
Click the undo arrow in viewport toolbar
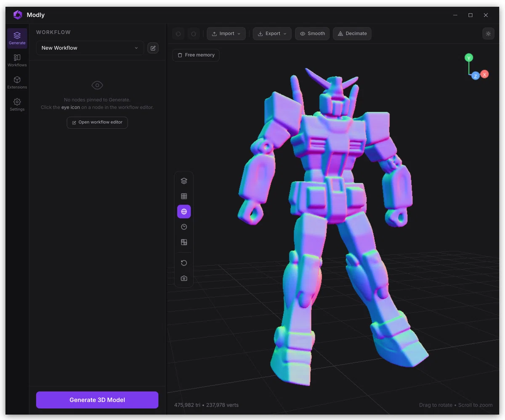[178, 34]
